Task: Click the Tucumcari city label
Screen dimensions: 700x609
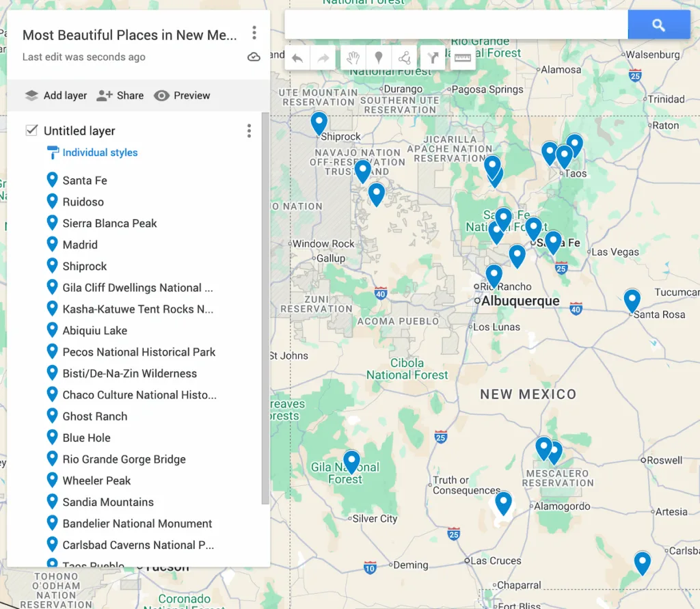Action: (677, 293)
